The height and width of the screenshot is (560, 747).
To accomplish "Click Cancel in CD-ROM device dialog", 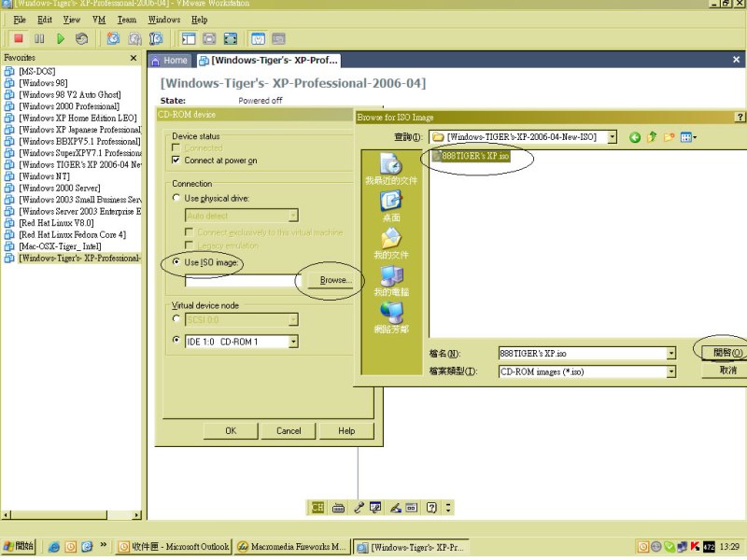I will coord(289,430).
